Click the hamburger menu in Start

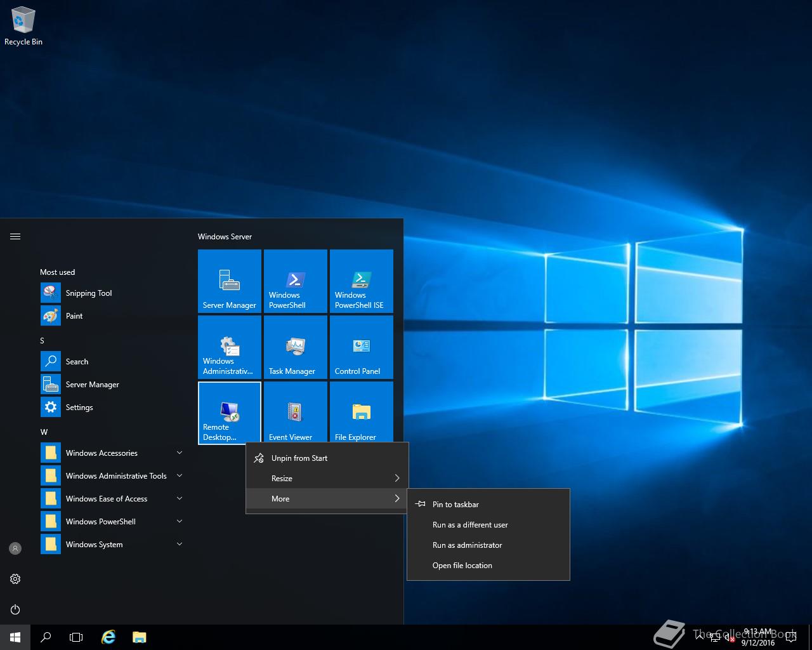pyautogui.click(x=15, y=236)
